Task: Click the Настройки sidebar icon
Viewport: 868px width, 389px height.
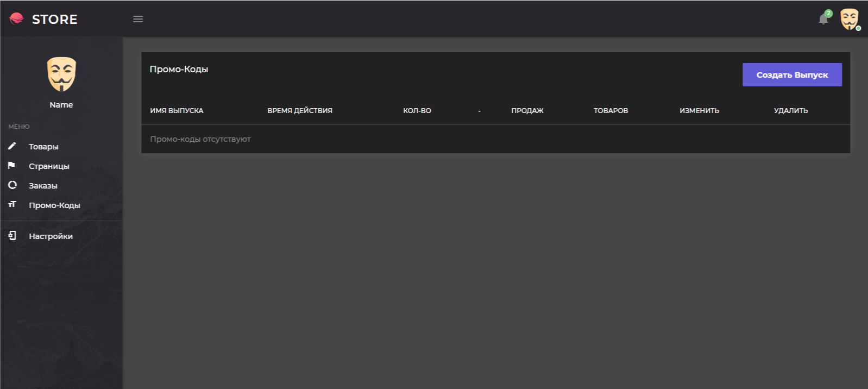Action: [12, 236]
